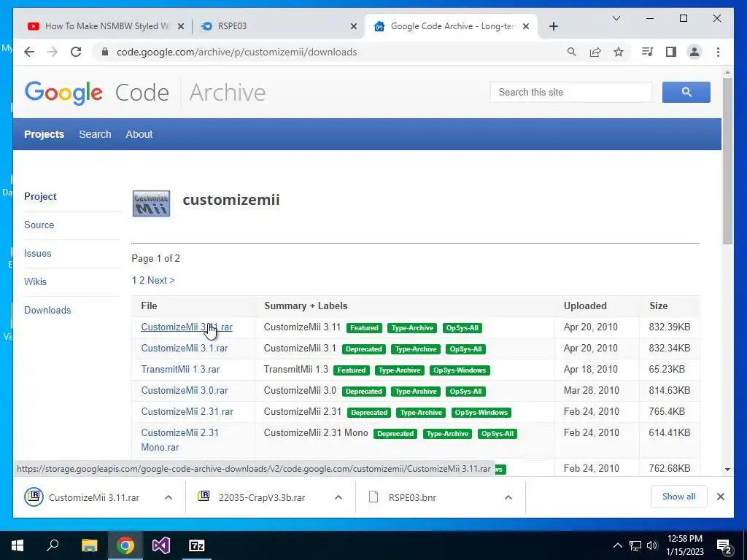Expand options for CustomizeMii 3.11.rar download

169,497
